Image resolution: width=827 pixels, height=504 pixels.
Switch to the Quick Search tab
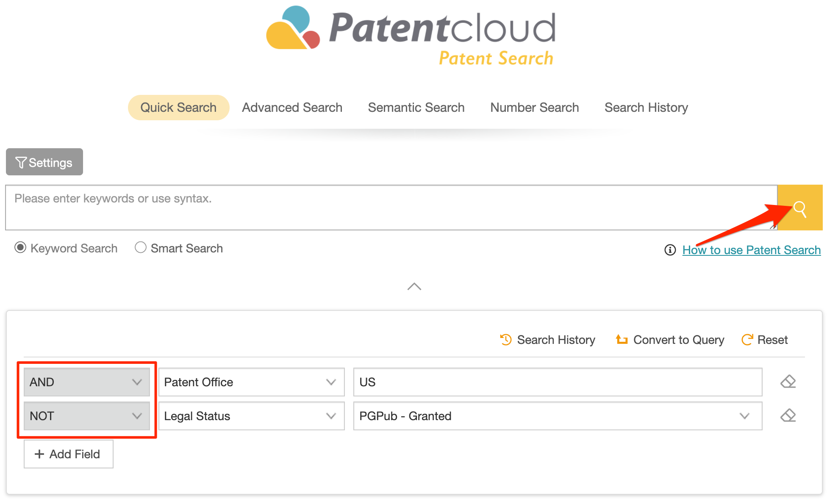(x=178, y=108)
